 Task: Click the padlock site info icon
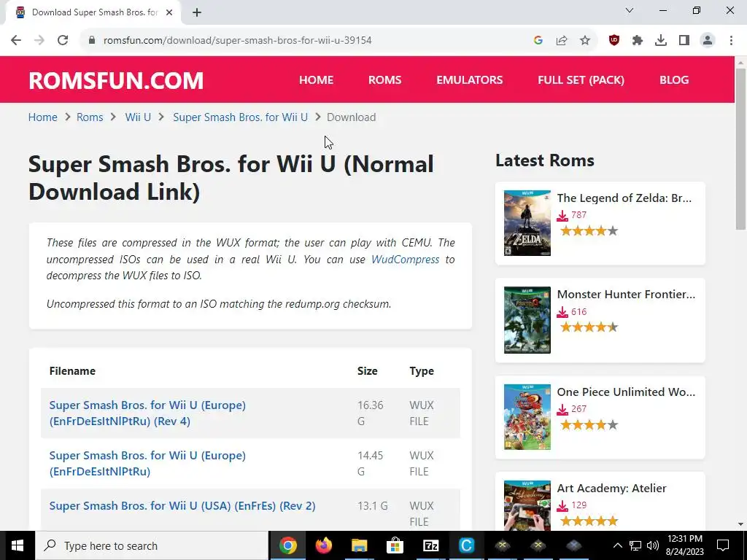coord(92,40)
